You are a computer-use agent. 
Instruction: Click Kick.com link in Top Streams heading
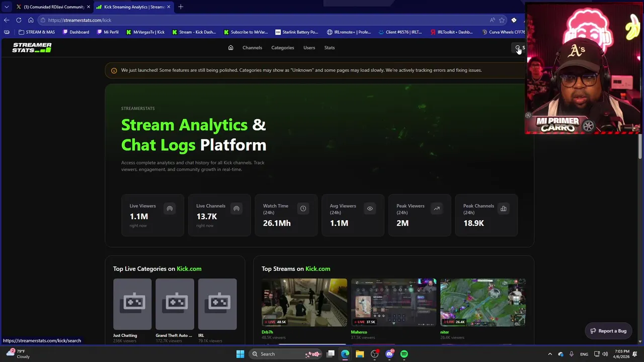coord(318,269)
